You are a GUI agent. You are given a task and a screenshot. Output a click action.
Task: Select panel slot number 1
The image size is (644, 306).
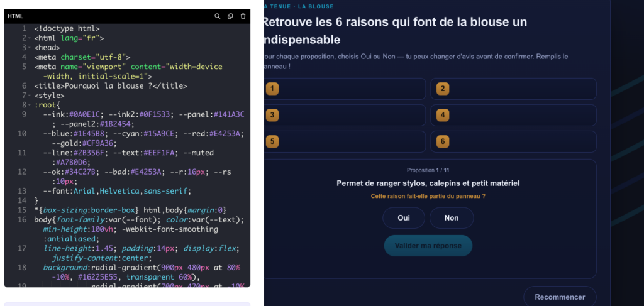coord(344,89)
